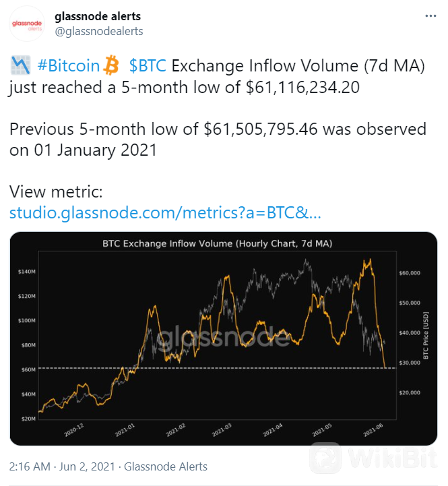
Task: Open the three-dot more options menu
Action: coord(430,16)
